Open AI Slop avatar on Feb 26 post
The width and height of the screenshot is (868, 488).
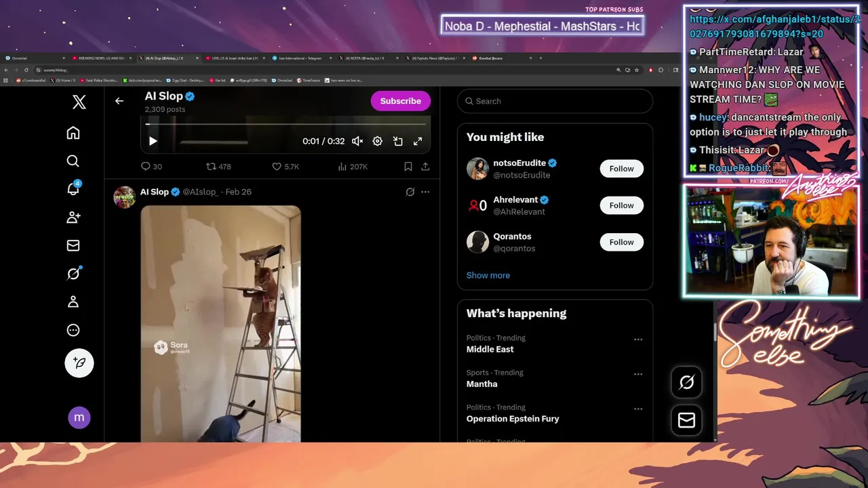point(124,197)
